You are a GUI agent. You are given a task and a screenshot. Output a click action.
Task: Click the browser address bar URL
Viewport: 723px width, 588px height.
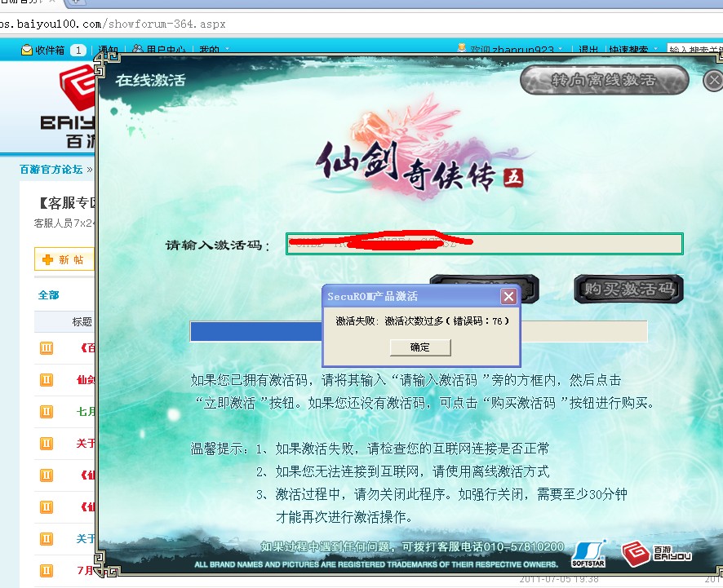(114, 24)
